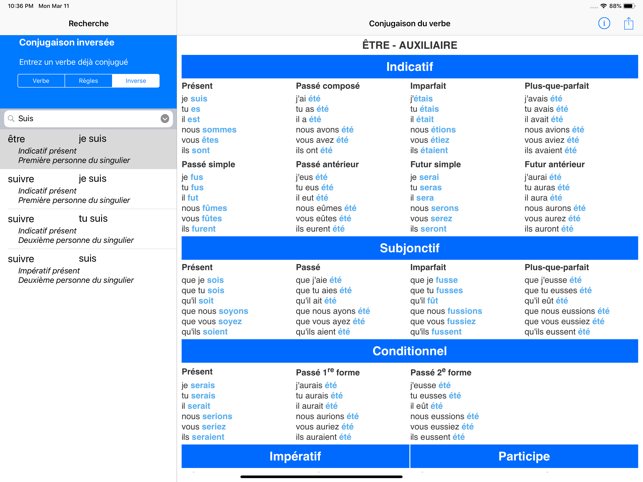Open the info icon in header
643x482 pixels.
tap(604, 23)
